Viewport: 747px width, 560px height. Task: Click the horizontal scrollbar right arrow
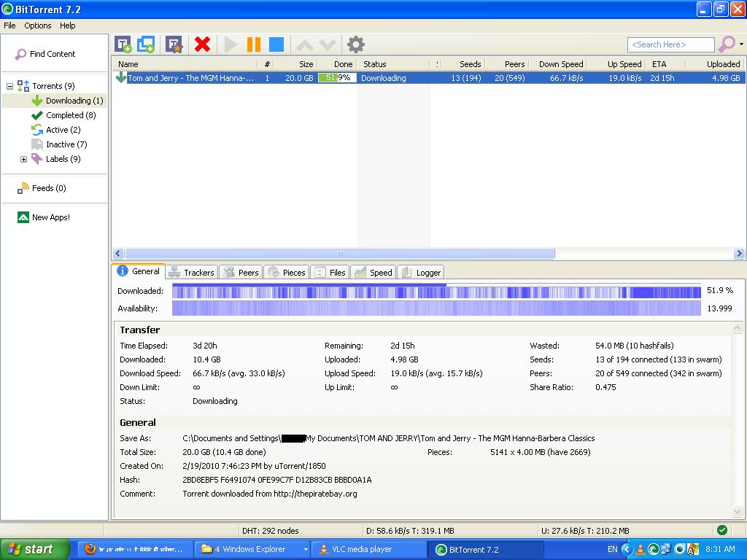(740, 254)
